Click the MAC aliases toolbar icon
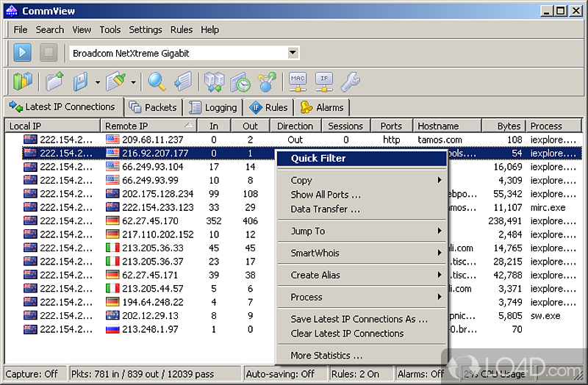The image size is (588, 385). point(298,81)
